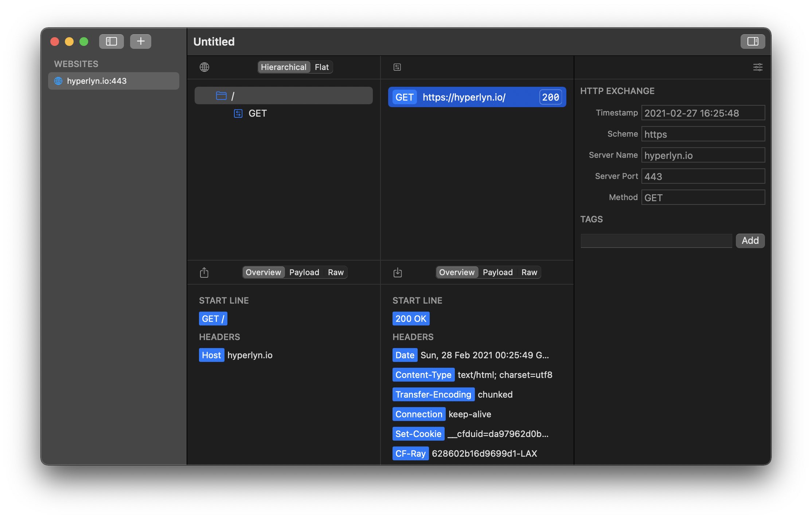Click the tags text input field
The width and height of the screenshot is (812, 519).
pyautogui.click(x=656, y=241)
